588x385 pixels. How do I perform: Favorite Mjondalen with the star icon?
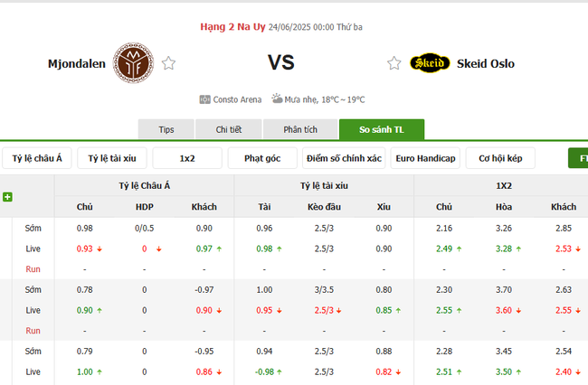click(x=168, y=63)
